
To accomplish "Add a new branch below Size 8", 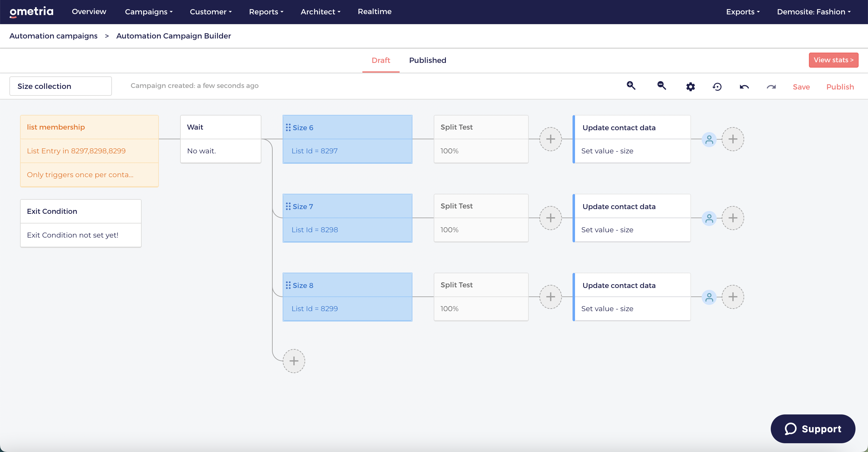I will click(294, 361).
